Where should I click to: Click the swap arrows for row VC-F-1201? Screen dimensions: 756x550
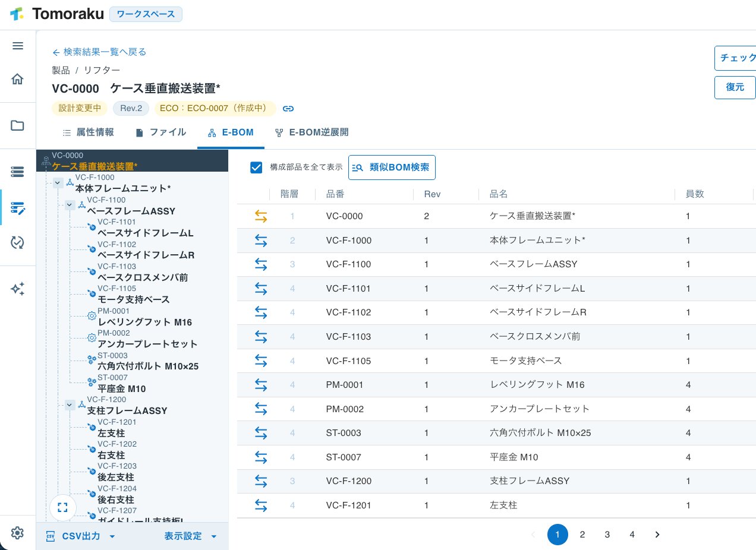pos(261,505)
